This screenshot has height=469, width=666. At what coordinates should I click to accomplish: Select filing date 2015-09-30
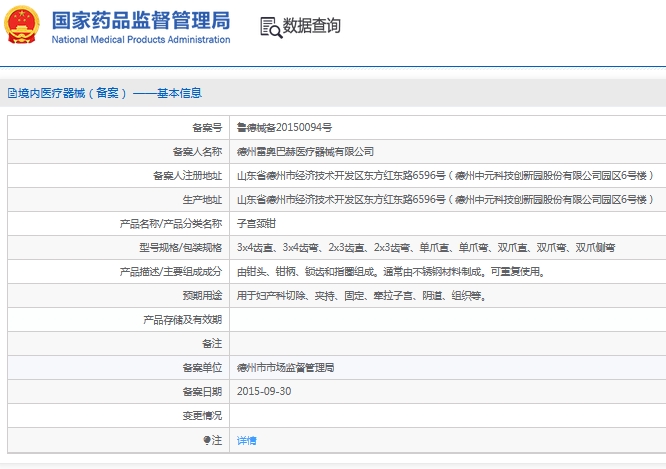tap(264, 391)
